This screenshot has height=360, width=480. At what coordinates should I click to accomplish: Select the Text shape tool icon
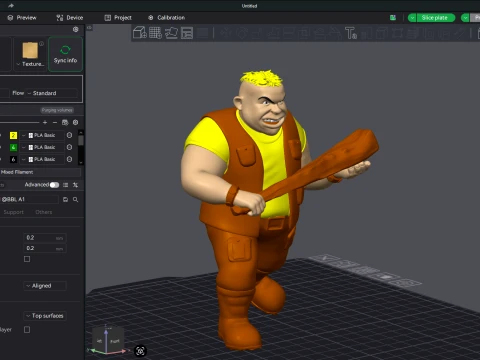pos(351,33)
